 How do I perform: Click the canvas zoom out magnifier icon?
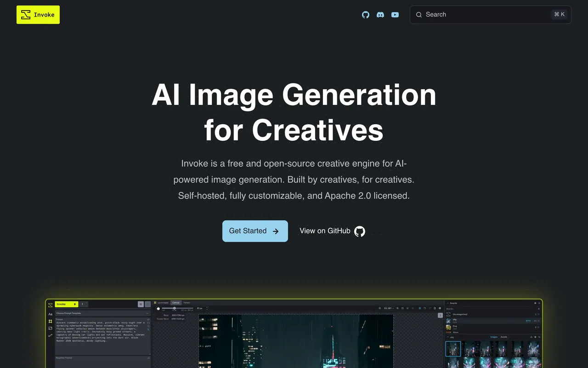point(380,308)
